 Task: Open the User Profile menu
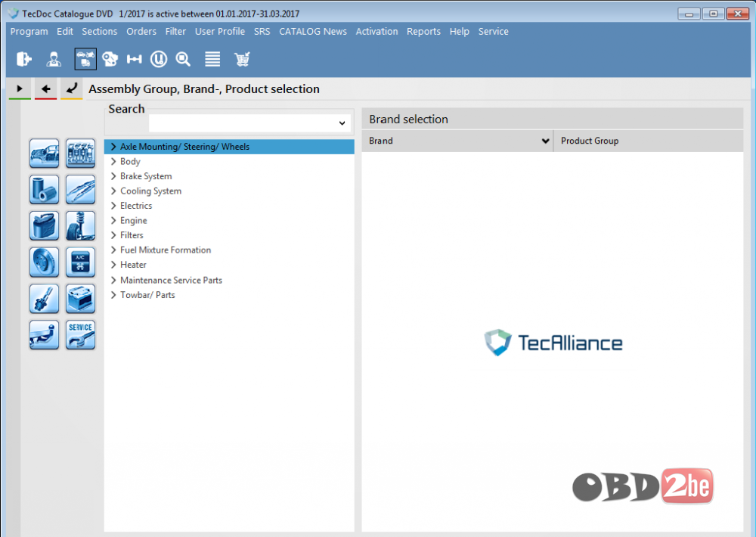click(x=220, y=31)
